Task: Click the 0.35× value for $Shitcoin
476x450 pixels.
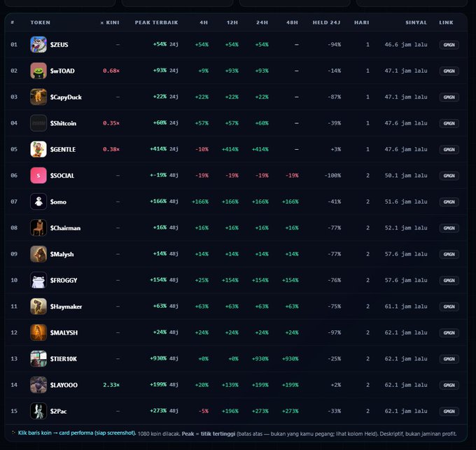Action: click(111, 123)
